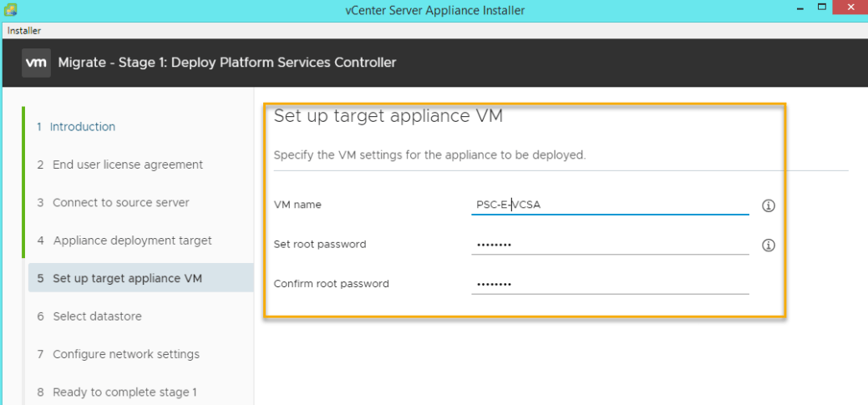Screen dimensions: 868x405
Task: Show info tooltip for VM name
Action: [x=768, y=205]
